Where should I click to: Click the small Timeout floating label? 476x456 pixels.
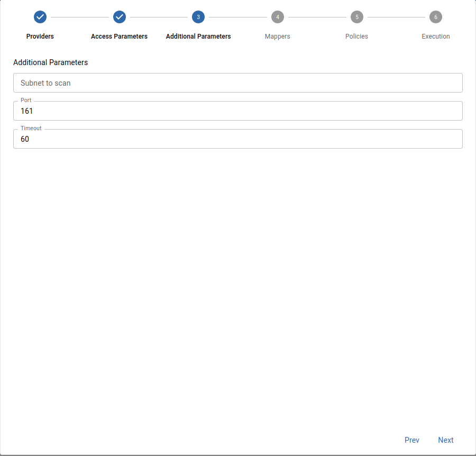pyautogui.click(x=31, y=129)
